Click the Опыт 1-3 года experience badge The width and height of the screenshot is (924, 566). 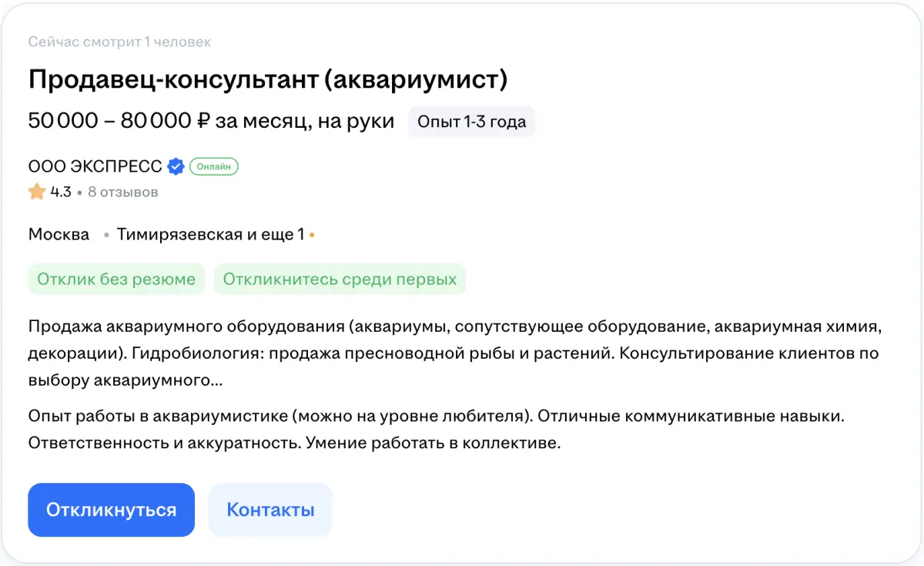[471, 122]
